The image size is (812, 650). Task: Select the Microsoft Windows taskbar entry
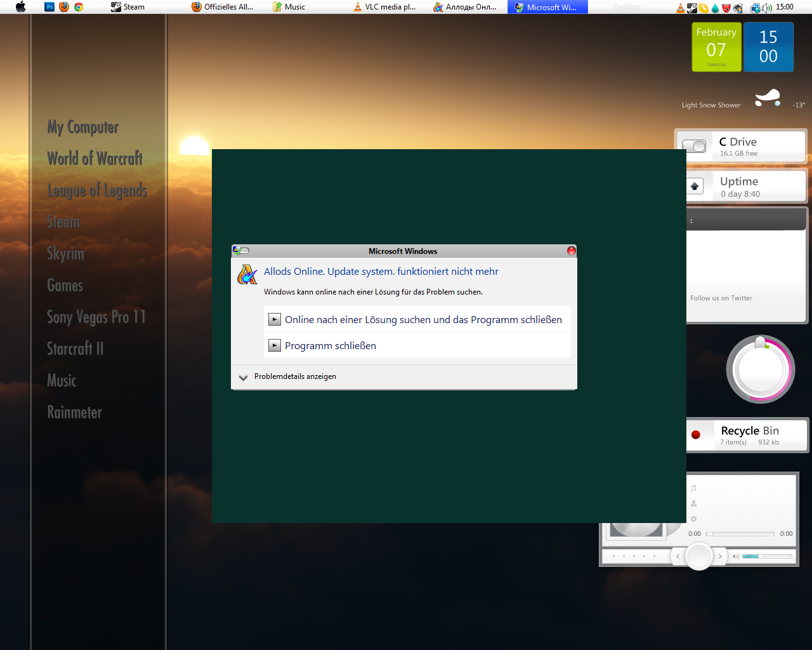point(547,7)
